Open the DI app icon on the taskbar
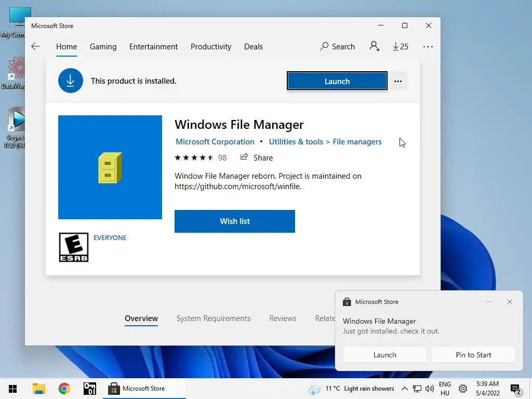 (x=90, y=389)
